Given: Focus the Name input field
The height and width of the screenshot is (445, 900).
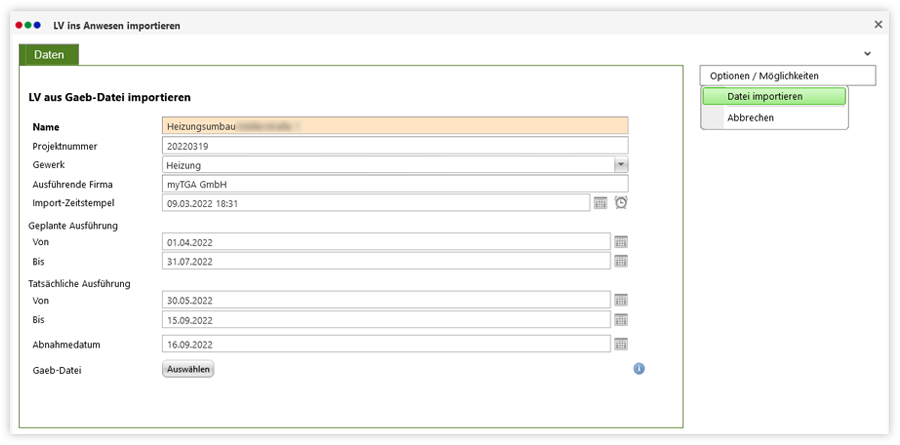Looking at the screenshot, I should coord(395,126).
